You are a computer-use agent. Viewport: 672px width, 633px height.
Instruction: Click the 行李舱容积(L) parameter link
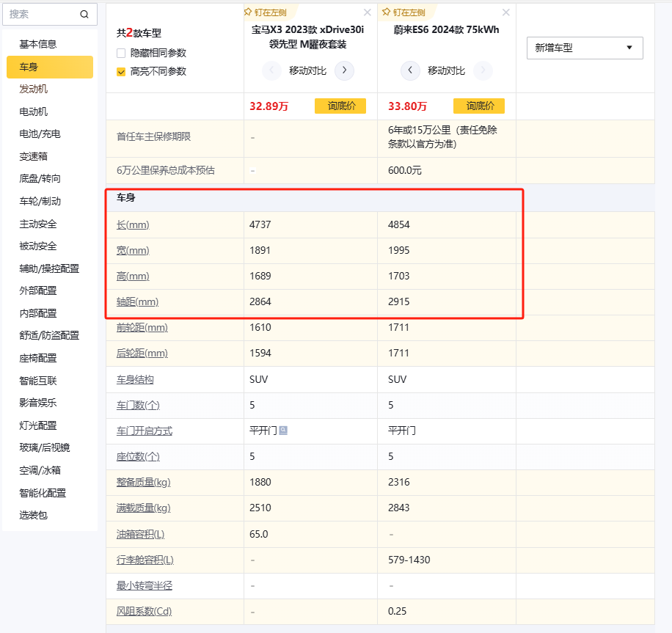click(x=145, y=560)
